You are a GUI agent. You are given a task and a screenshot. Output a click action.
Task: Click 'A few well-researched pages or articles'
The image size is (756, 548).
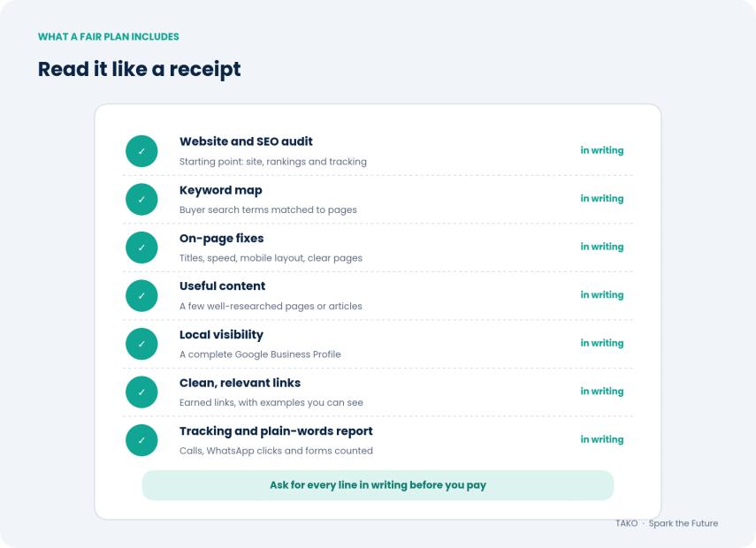click(271, 306)
